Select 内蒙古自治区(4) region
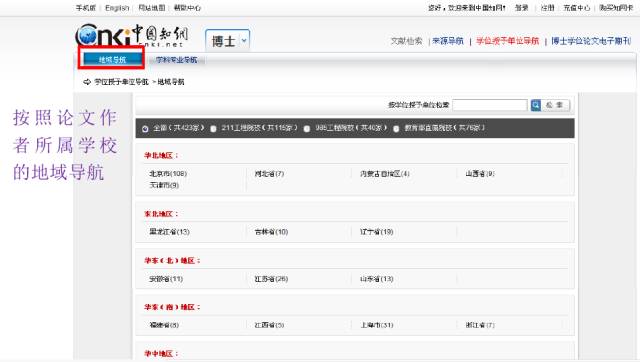This screenshot has width=640, height=362. point(384,174)
